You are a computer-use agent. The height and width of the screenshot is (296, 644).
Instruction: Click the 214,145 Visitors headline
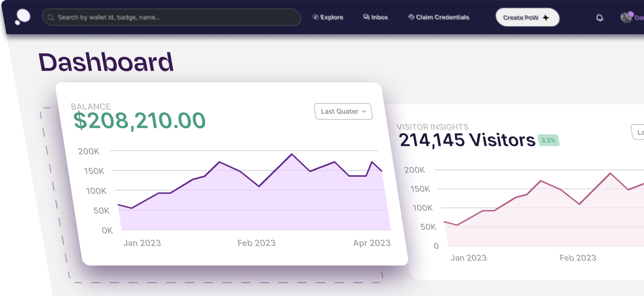point(467,140)
